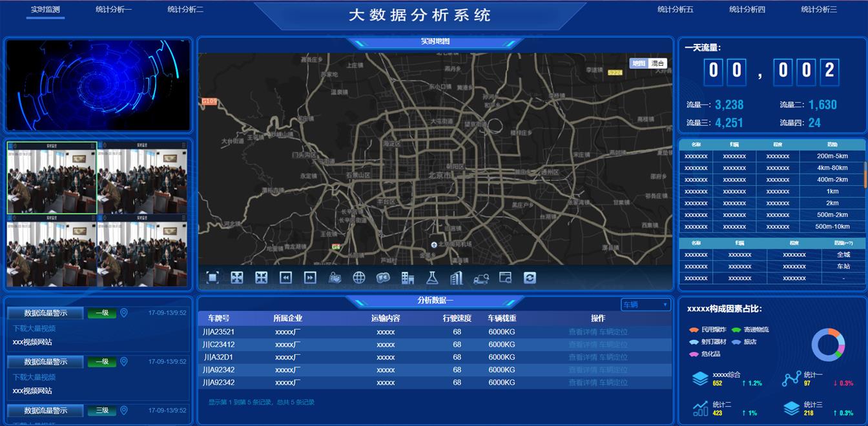Click 车辆定位 for vehicle 川A32D1

coord(614,357)
